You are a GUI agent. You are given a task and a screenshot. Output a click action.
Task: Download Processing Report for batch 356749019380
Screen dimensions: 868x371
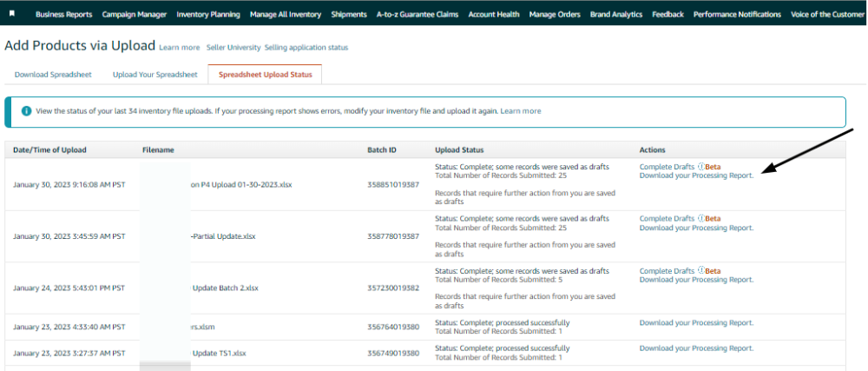pyautogui.click(x=696, y=348)
